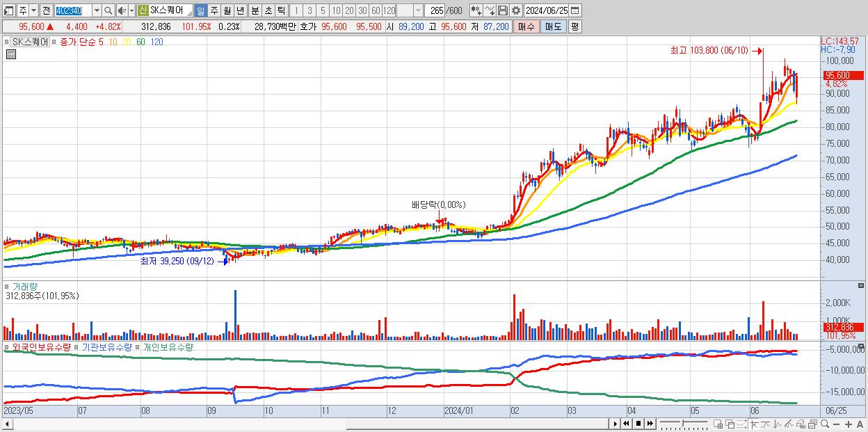Screen dimensions: 868x432
Task: Focus the stock code field 402340
Action: point(73,10)
